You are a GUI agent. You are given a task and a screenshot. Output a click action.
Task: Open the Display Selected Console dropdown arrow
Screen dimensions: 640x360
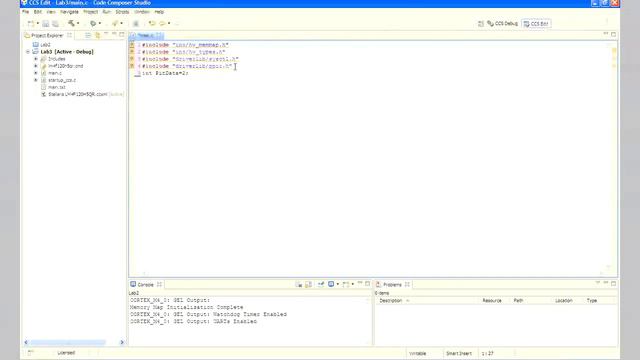pos(338,284)
